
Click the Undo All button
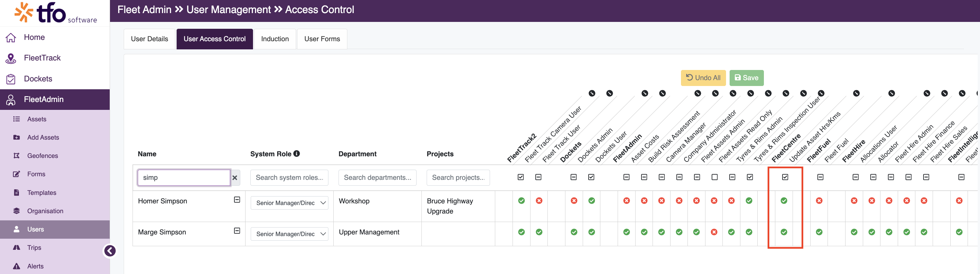703,78
